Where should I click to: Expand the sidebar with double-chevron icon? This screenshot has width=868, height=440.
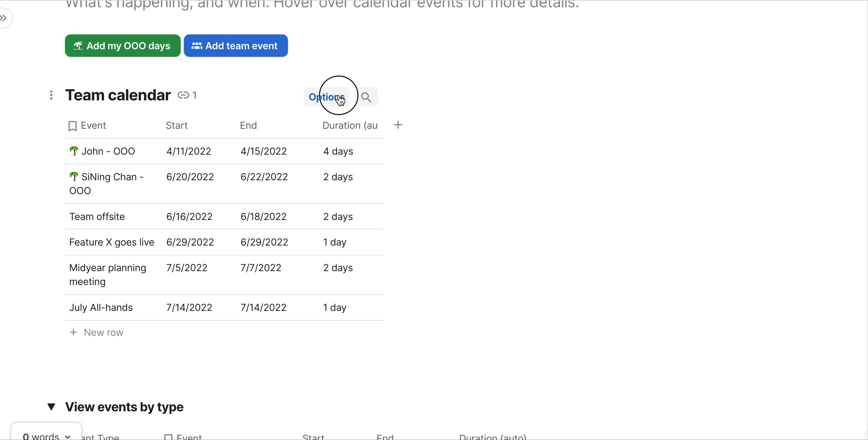pyautogui.click(x=4, y=18)
